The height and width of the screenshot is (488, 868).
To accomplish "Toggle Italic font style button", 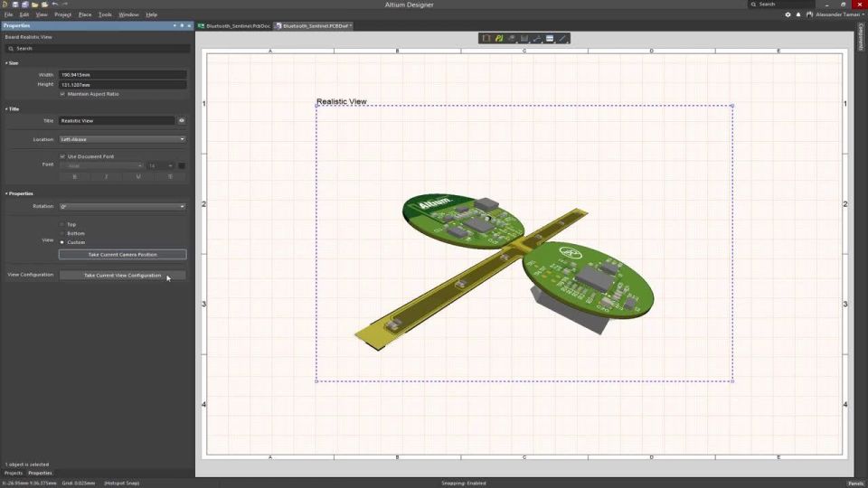I will (107, 176).
